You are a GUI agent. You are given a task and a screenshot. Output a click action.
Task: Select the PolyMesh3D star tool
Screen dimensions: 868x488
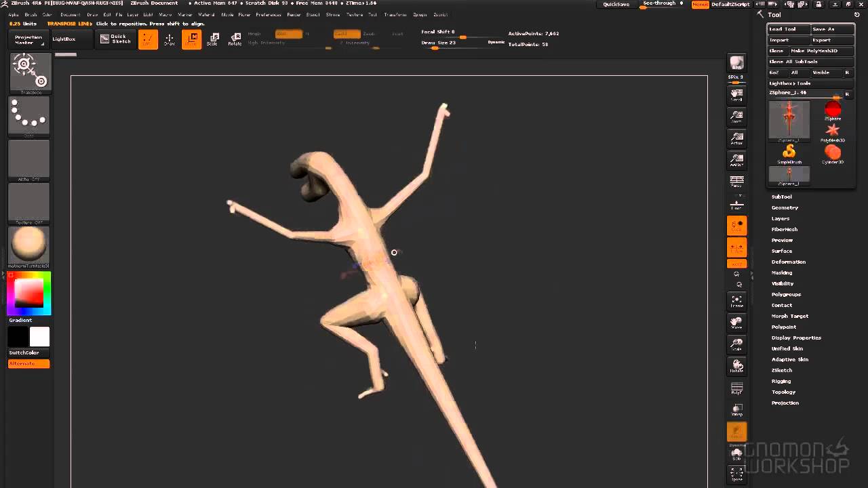click(833, 132)
